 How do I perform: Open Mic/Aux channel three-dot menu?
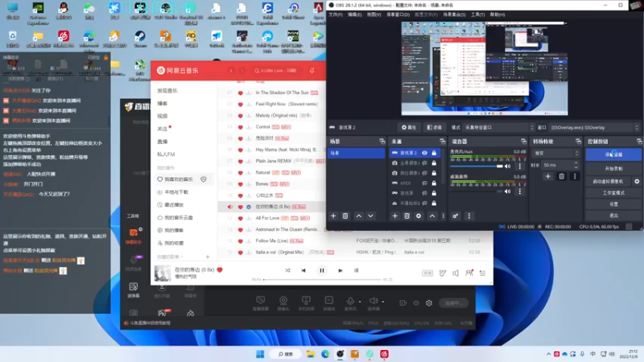click(519, 167)
